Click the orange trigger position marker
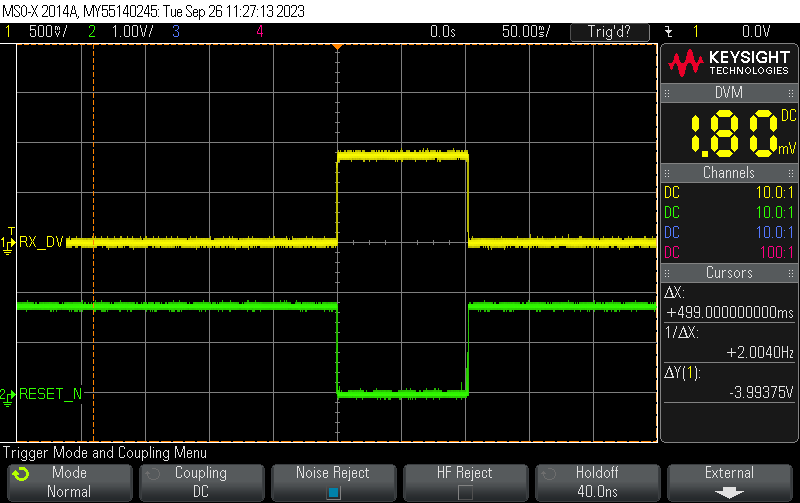This screenshot has height=503, width=800. pyautogui.click(x=337, y=47)
